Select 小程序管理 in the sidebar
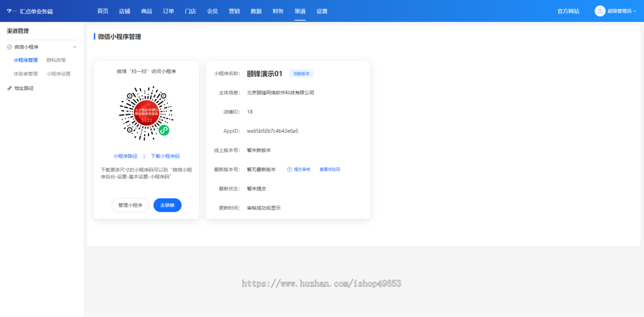The image size is (644, 317). (26, 60)
